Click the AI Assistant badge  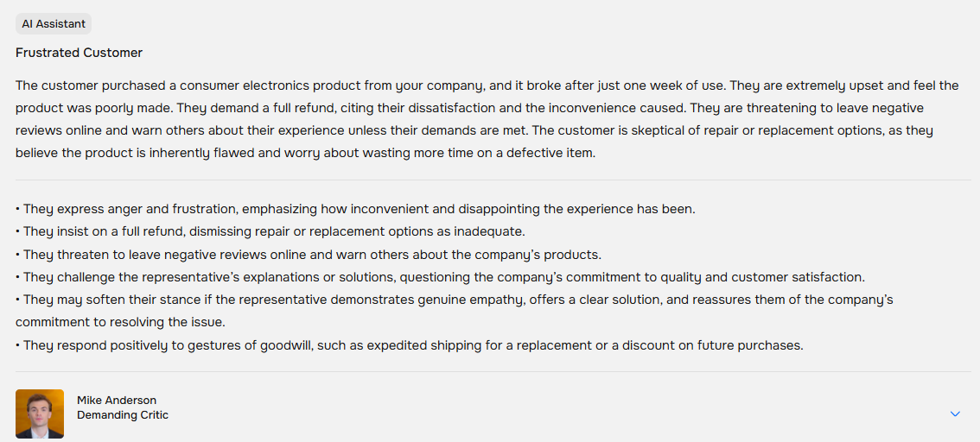point(54,24)
